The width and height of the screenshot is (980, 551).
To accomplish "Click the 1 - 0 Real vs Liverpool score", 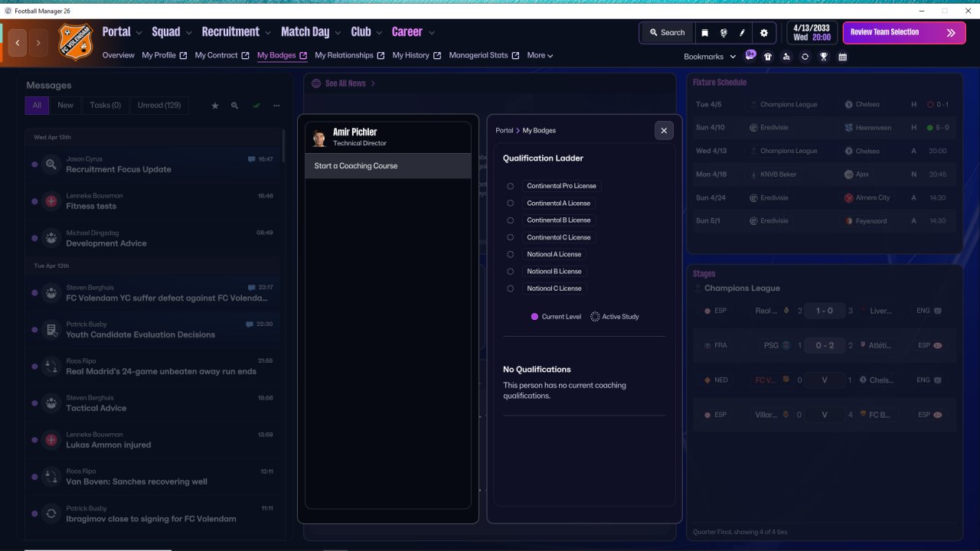I will pyautogui.click(x=824, y=311).
